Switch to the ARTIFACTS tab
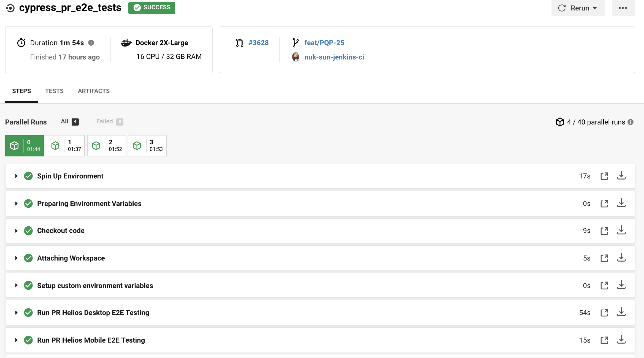Screen dimensions: 644x358 point(94,91)
